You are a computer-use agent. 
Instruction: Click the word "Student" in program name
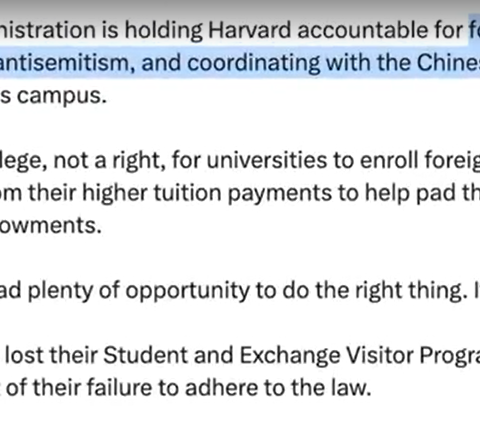pyautogui.click(x=145, y=355)
